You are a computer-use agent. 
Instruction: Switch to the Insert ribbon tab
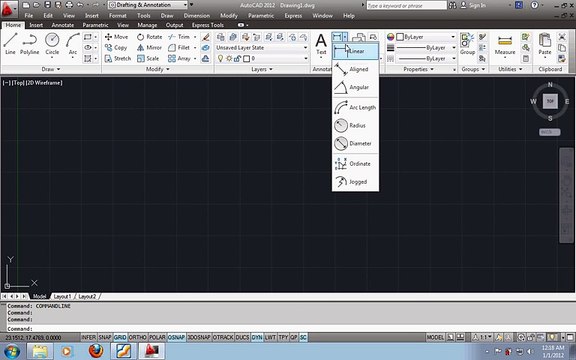[36, 25]
